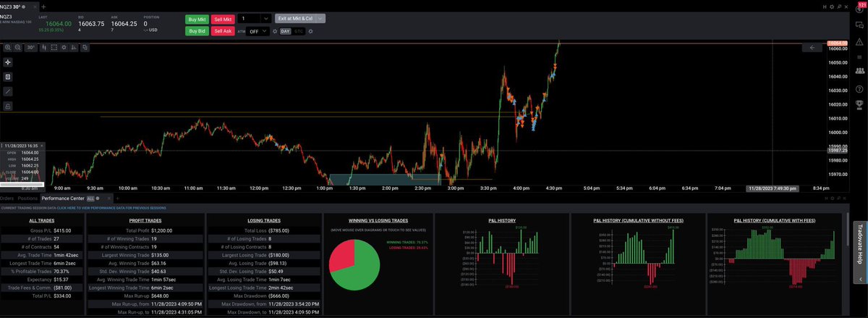Image resolution: width=868 pixels, height=318 pixels.
Task: Open notifications icon with 121 badge
Action: [859, 9]
